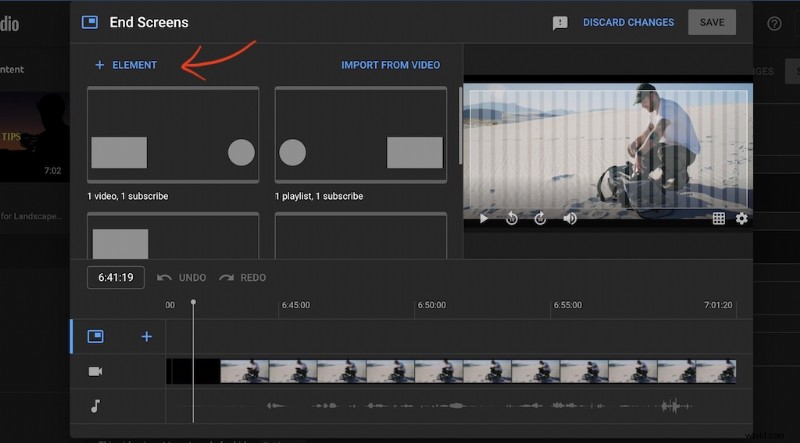This screenshot has height=443, width=800.
Task: Toggle the preview grid overlay
Action: pyautogui.click(x=718, y=218)
